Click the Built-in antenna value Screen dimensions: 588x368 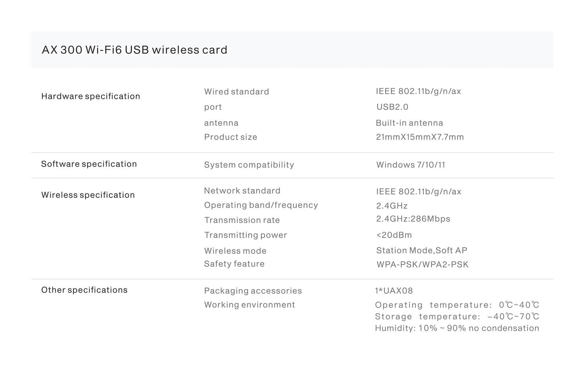[x=410, y=123]
